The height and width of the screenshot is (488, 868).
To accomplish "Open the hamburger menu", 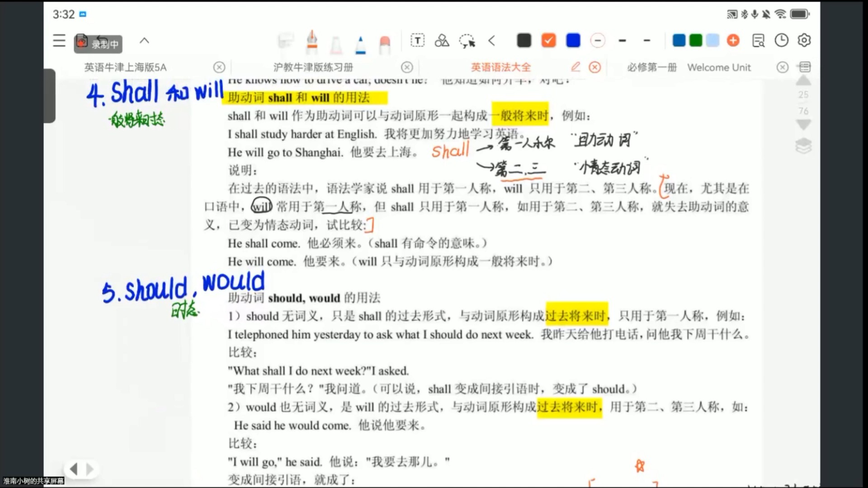I will [59, 41].
